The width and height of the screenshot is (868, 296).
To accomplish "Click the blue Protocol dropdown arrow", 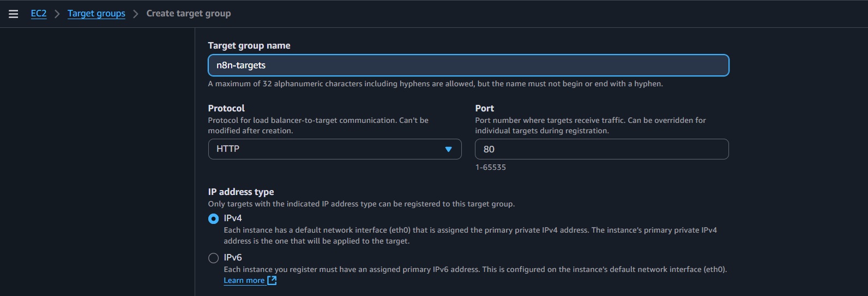I will (x=448, y=149).
